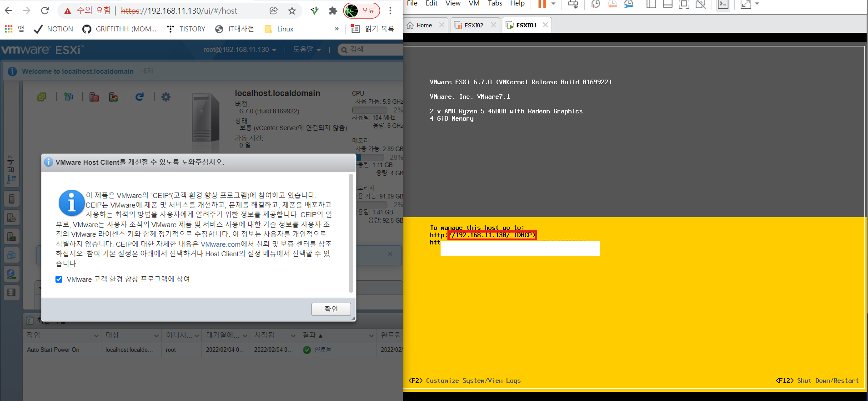Click the 확인 button in the CEIP dialog
This screenshot has height=401, width=868.
[331, 309]
